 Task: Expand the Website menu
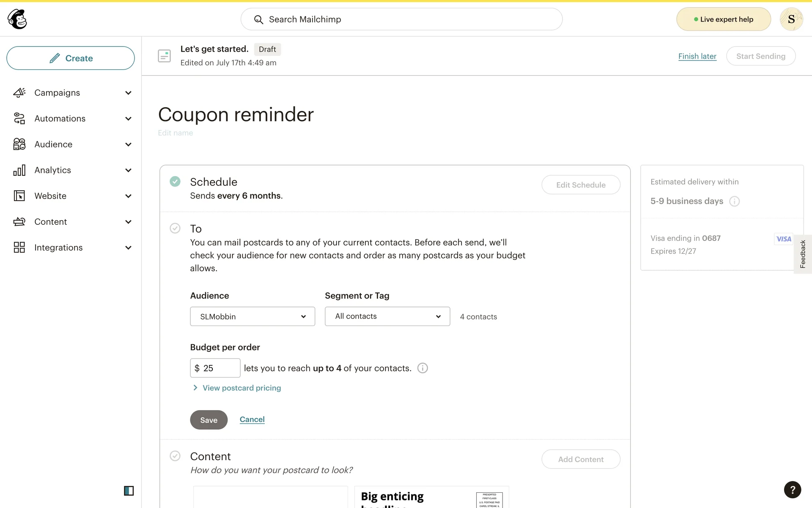point(128,196)
